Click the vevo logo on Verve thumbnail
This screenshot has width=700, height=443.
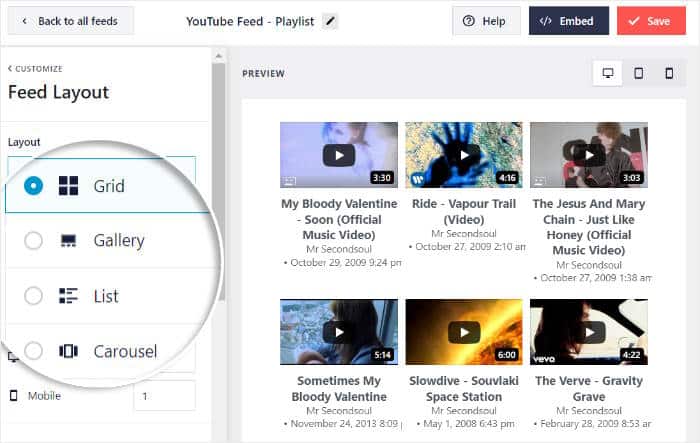544,359
